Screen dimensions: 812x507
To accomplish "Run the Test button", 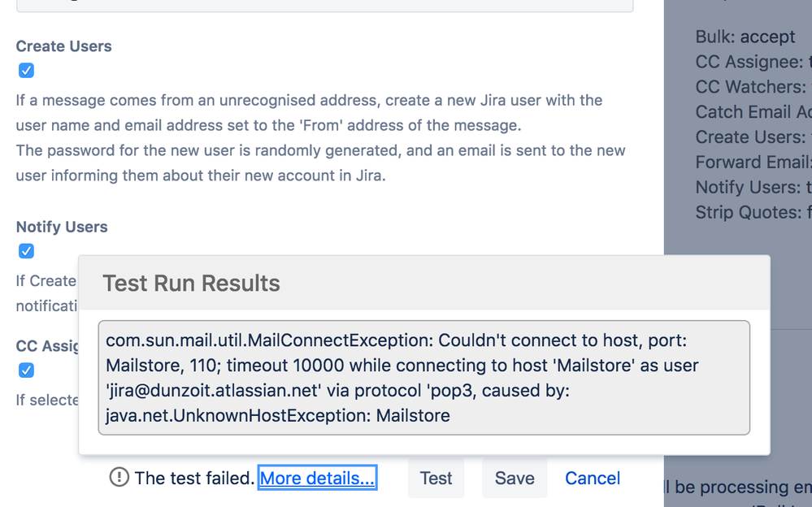I will 436,478.
